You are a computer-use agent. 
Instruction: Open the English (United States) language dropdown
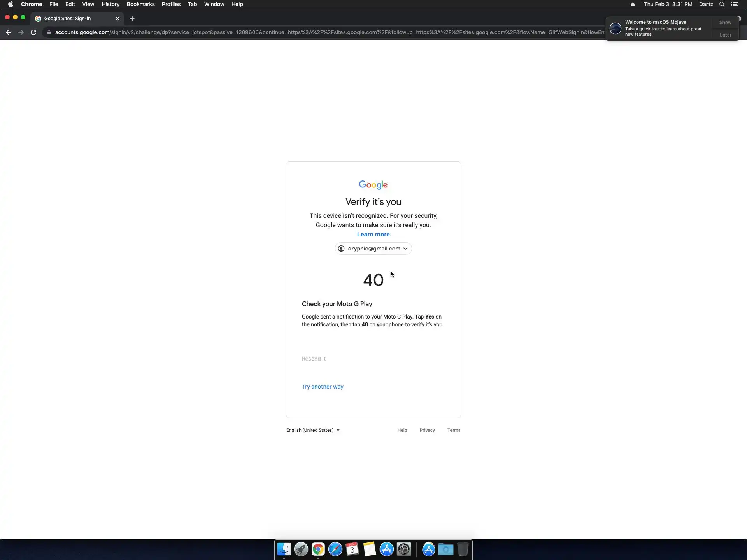point(313,430)
